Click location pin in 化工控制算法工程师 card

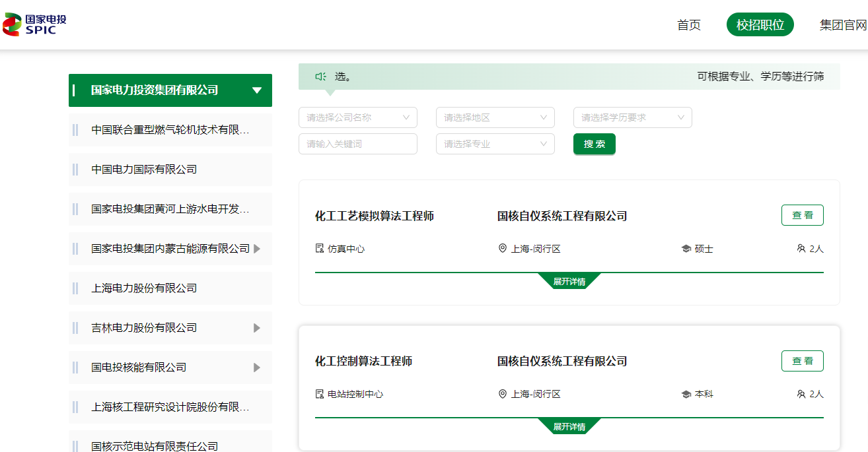coord(503,394)
